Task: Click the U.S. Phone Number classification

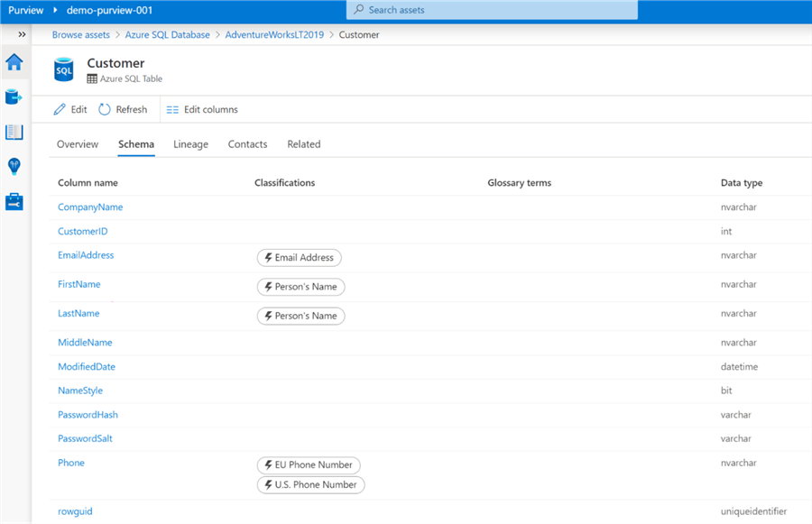Action: pos(311,485)
